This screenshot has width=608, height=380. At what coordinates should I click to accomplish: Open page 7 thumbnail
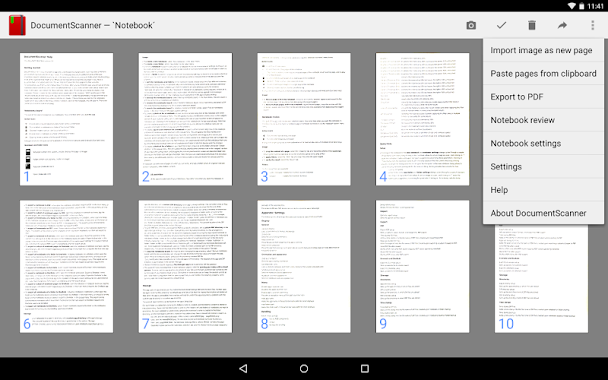pyautogui.click(x=185, y=266)
